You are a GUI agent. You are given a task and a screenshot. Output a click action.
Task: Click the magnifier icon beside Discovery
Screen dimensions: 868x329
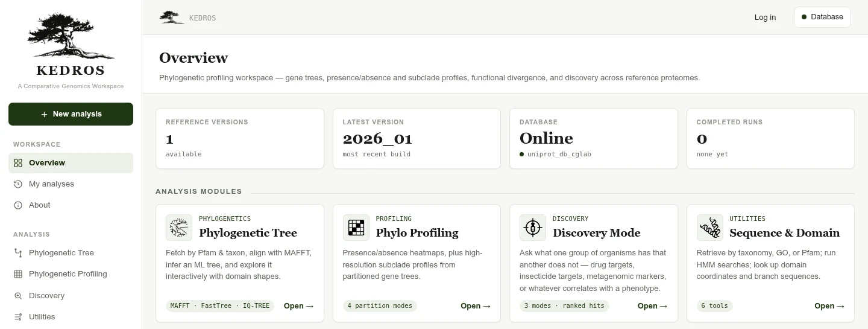point(18,296)
